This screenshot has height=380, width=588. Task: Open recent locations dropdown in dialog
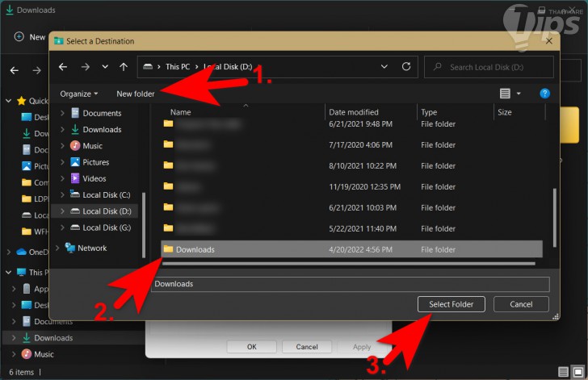pos(105,67)
